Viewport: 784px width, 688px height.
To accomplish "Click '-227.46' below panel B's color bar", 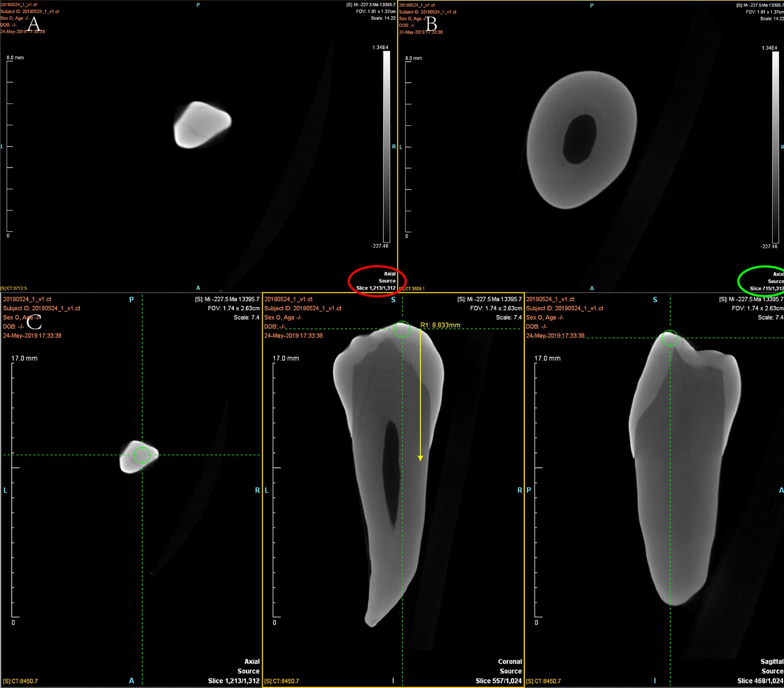I will 769,246.
